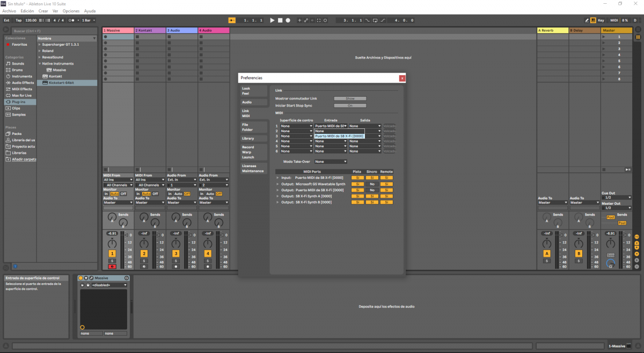Screen dimensions: 644x353
Task: Toggle track 2 Kontakt activator button
Action: point(144,254)
